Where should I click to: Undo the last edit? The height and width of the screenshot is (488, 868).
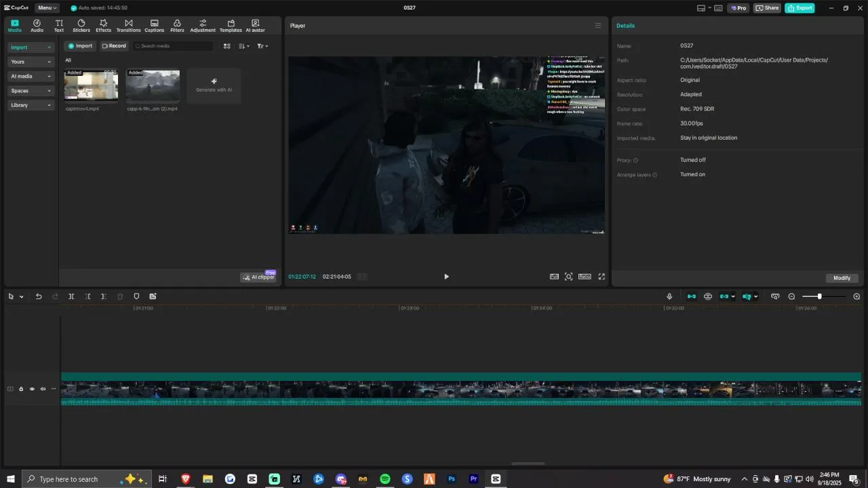coord(39,296)
